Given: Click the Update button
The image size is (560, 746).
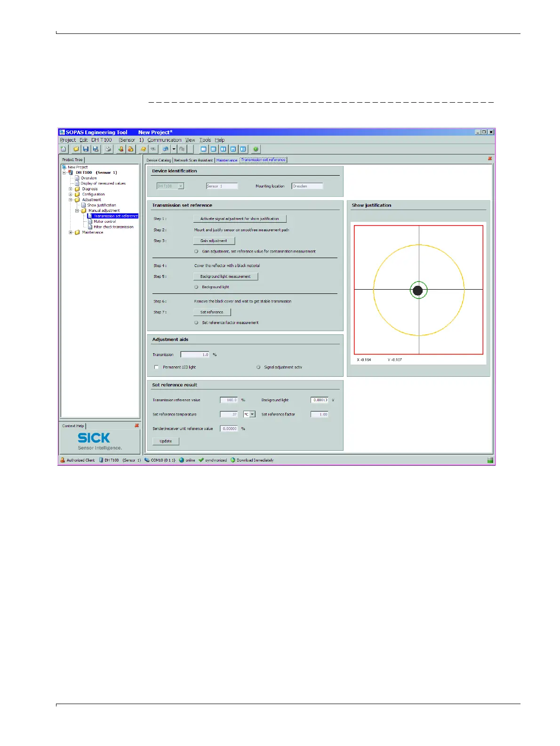Looking at the screenshot, I should (x=166, y=441).
